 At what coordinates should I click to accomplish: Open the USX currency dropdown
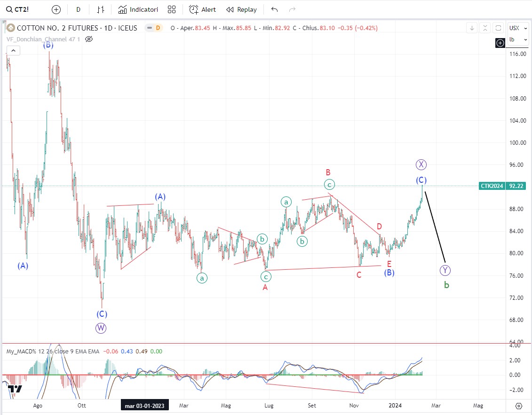click(x=518, y=28)
